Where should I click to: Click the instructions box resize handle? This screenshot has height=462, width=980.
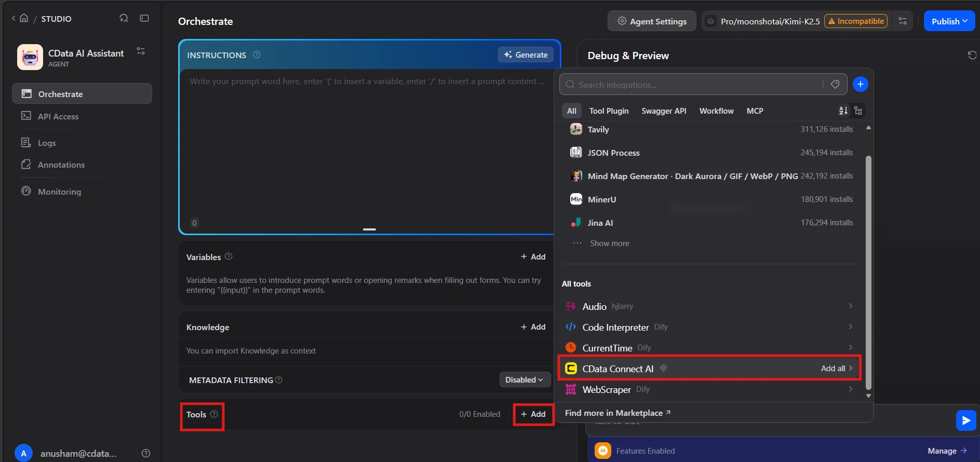click(x=369, y=229)
